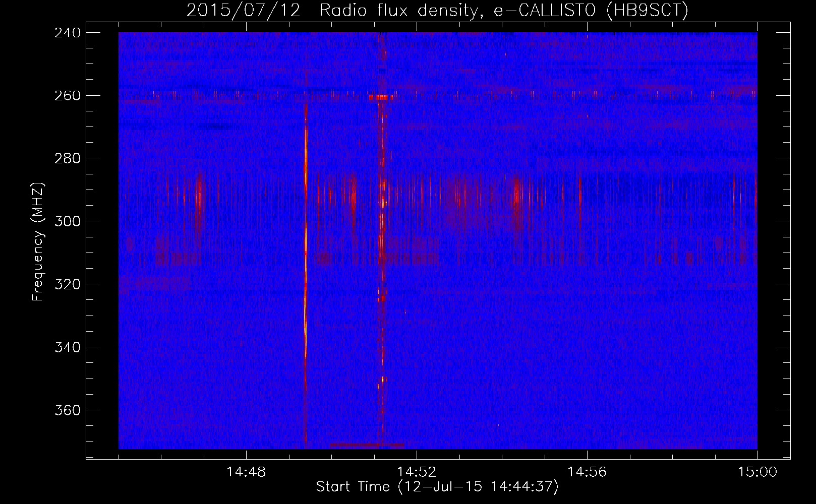The image size is (816, 504).
Task: Click the 14:52 time tick label
Action: click(x=417, y=472)
